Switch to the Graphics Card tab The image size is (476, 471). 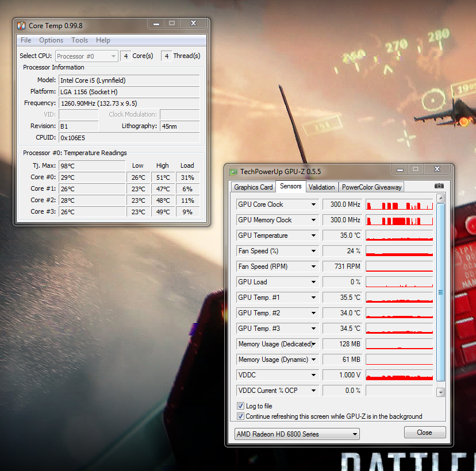click(x=254, y=187)
